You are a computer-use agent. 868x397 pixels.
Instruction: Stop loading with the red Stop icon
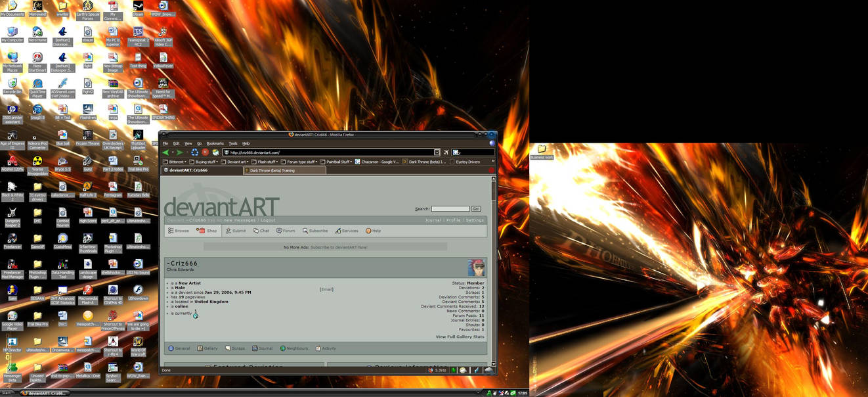[x=205, y=152]
